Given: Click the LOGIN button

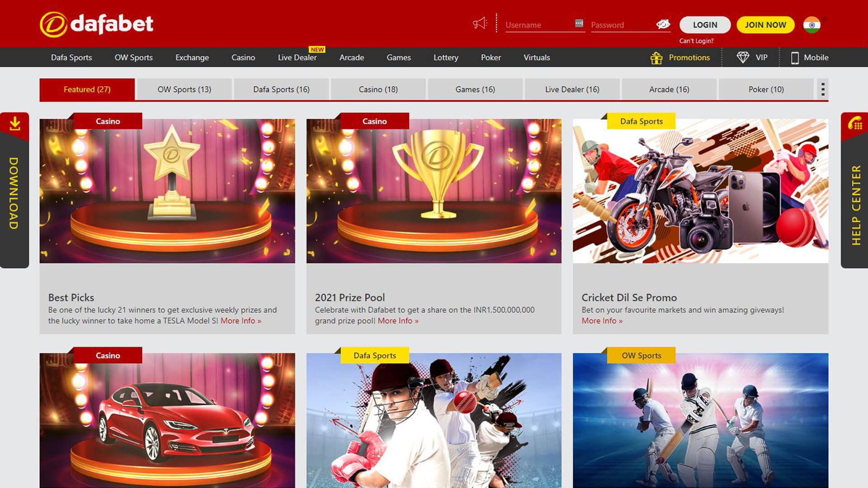Looking at the screenshot, I should click(705, 25).
